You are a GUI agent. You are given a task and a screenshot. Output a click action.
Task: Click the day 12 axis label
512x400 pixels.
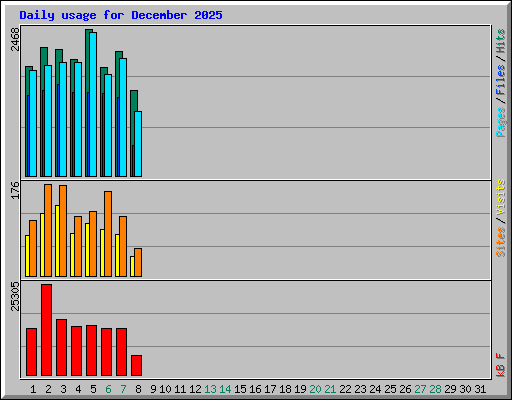[195, 389]
